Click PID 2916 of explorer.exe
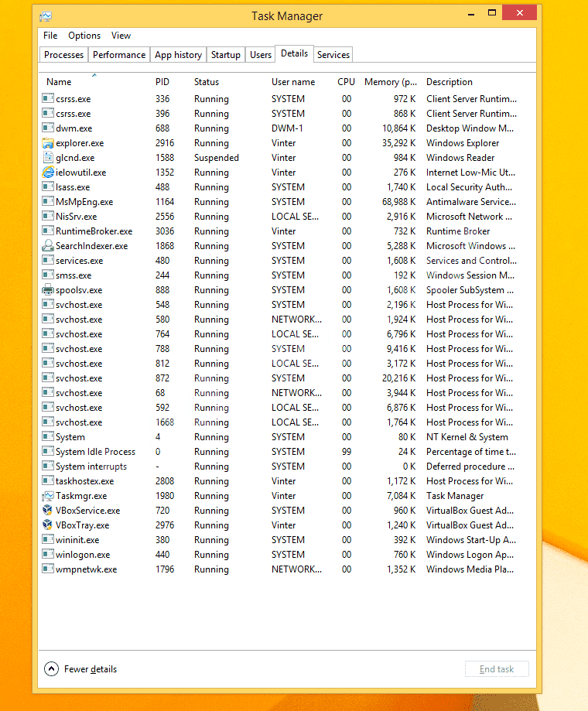The image size is (588, 711). pos(165,143)
